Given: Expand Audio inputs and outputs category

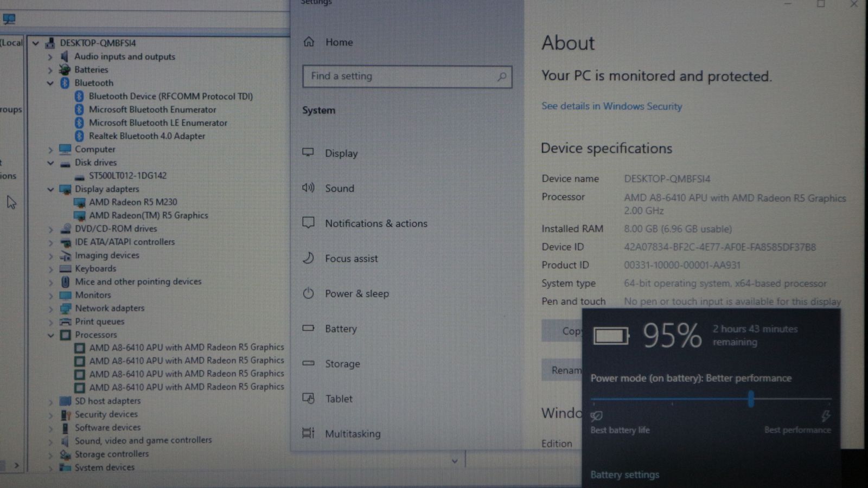Looking at the screenshot, I should pos(50,56).
